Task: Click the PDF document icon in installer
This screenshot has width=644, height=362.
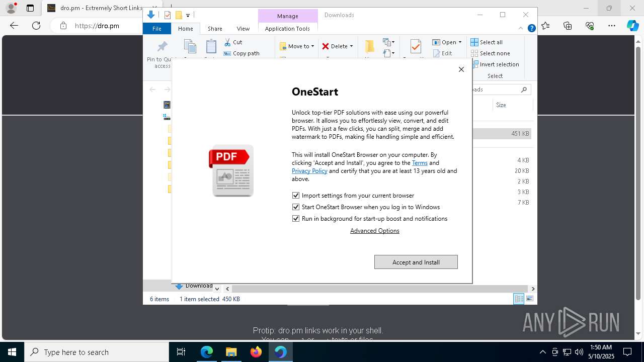Action: [x=231, y=170]
